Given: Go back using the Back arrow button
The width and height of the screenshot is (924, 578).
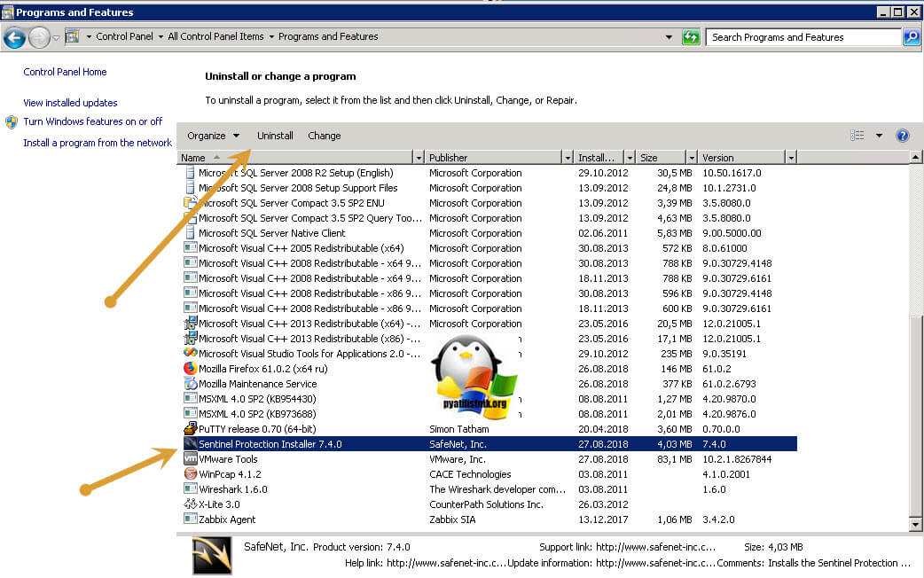Looking at the screenshot, I should click(14, 38).
